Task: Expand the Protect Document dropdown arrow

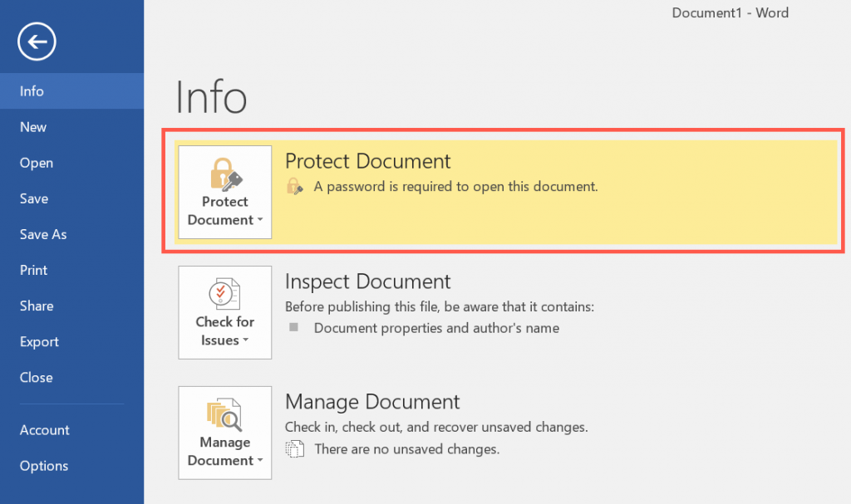Action: pyautogui.click(x=260, y=221)
